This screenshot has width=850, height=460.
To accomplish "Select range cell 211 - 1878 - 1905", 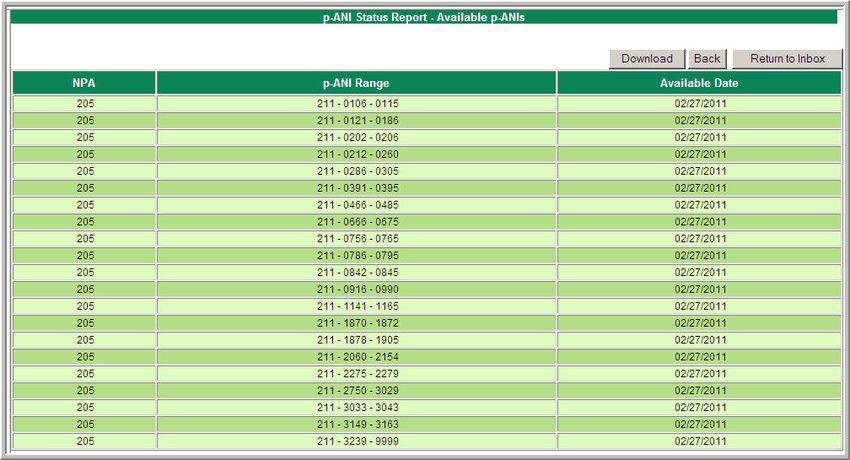I will (357, 340).
